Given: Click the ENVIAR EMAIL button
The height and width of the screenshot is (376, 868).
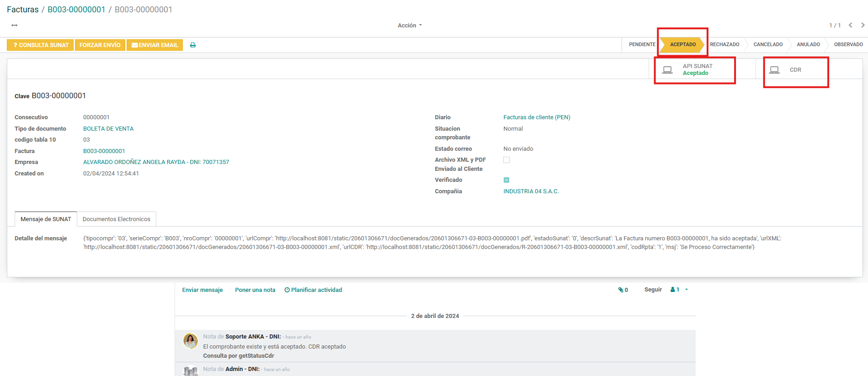Looking at the screenshot, I should [154, 45].
